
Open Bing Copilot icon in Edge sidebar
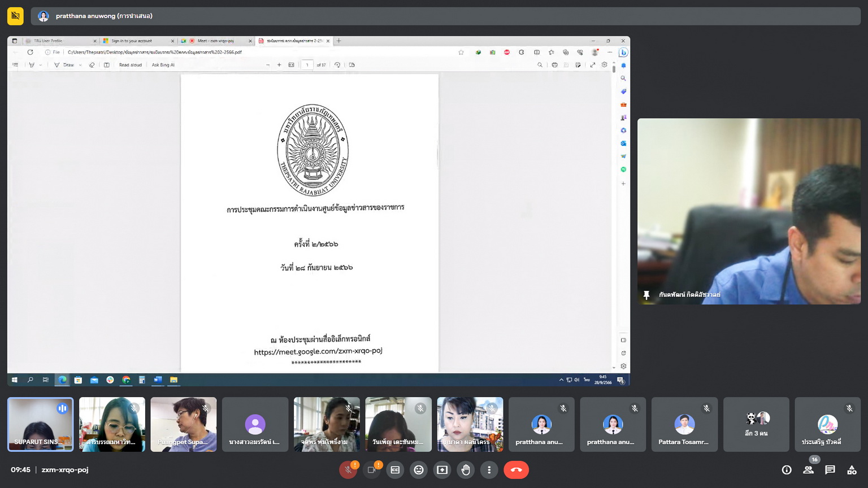[x=623, y=53]
